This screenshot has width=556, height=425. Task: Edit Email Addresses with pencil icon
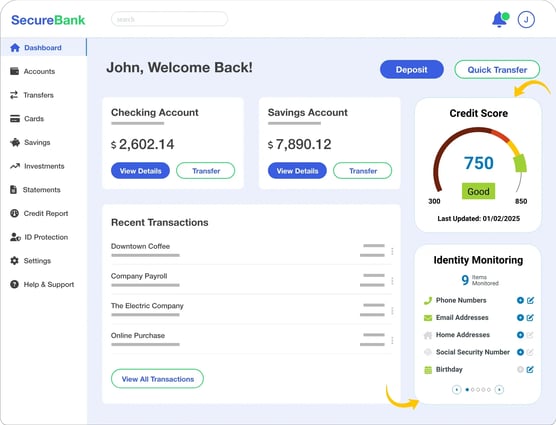click(530, 318)
